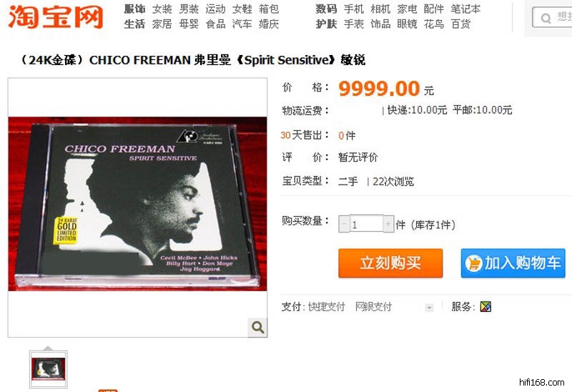Viewport: 572px width, 392px height.
Task: Click 快捷支付 payment option
Action: 327,307
